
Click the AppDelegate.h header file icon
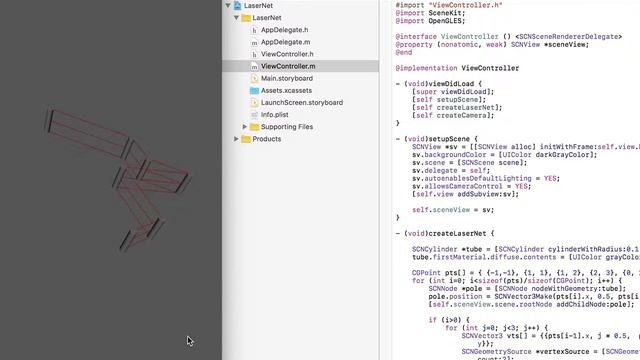[x=254, y=30]
